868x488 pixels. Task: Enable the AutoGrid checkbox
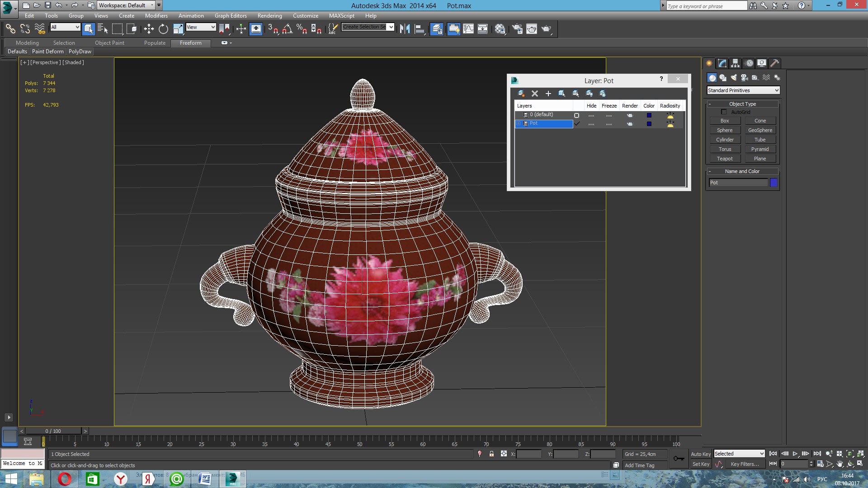click(x=724, y=112)
